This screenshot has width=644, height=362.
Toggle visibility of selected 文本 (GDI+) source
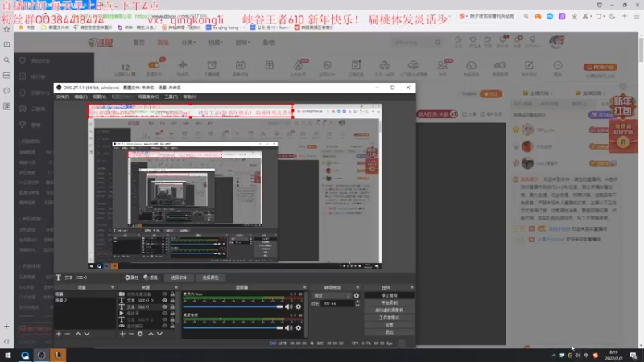click(x=165, y=306)
